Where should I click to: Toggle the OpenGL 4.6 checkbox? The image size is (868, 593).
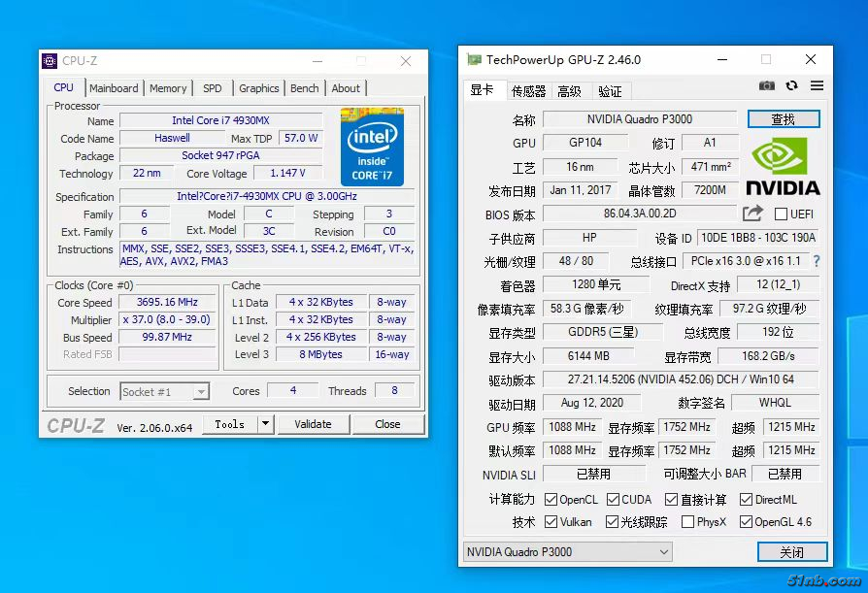coord(746,521)
